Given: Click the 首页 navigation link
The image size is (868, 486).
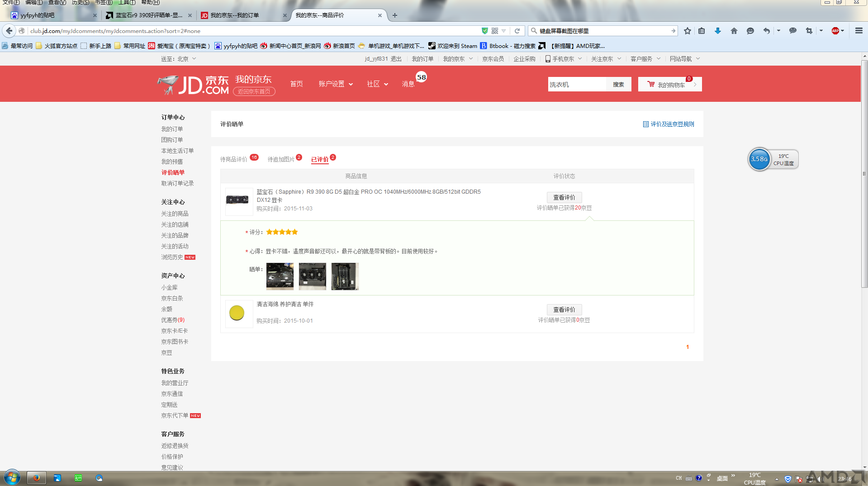Looking at the screenshot, I should (x=296, y=84).
